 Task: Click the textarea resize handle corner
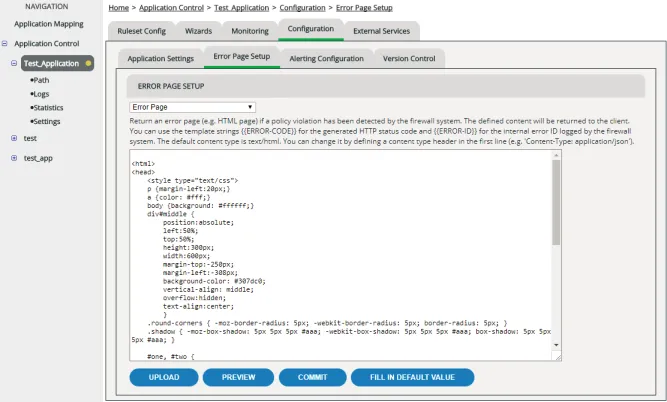[557, 357]
